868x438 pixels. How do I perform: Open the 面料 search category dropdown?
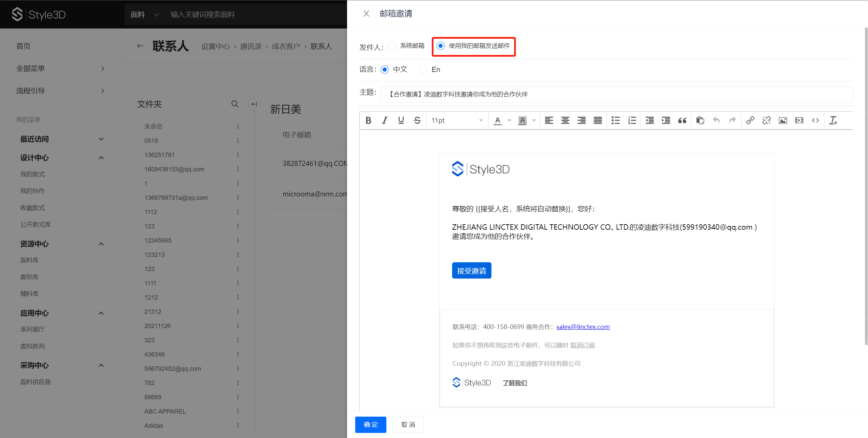145,15
